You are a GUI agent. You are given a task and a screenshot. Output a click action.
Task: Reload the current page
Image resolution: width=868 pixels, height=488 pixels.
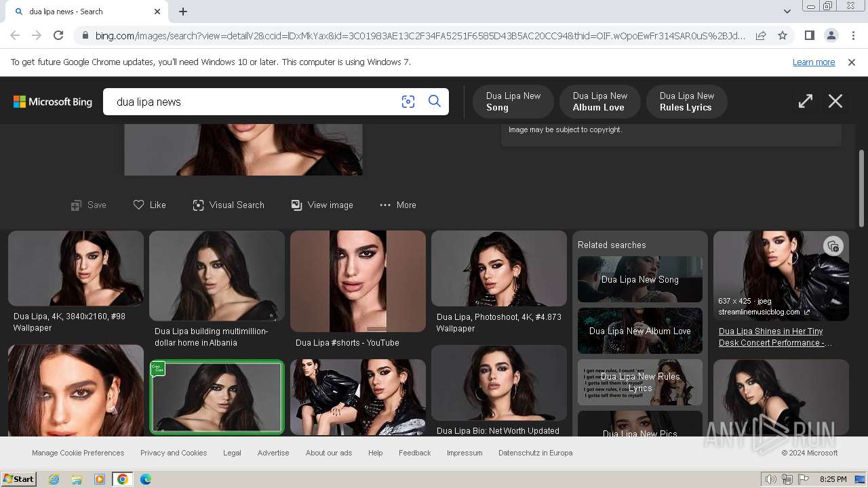[x=58, y=35]
